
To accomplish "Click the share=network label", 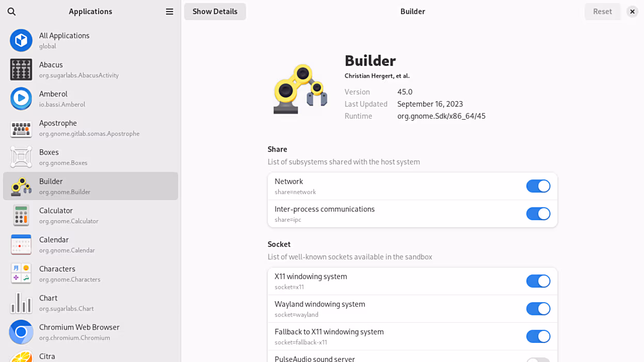I will click(295, 192).
